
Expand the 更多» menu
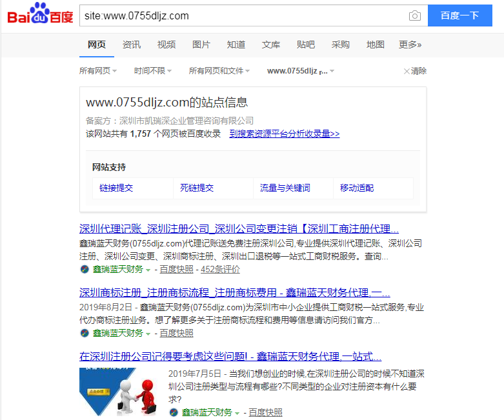pyautogui.click(x=410, y=45)
